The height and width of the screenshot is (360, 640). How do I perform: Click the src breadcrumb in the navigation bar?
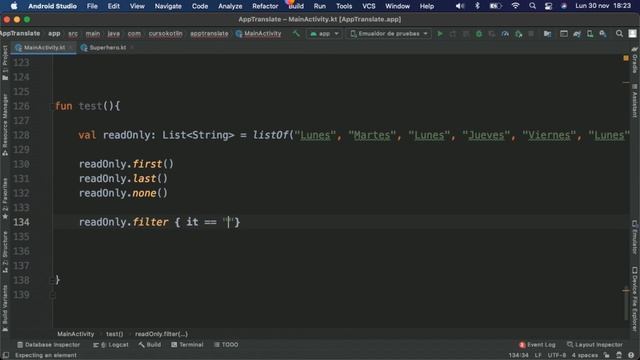click(x=73, y=34)
